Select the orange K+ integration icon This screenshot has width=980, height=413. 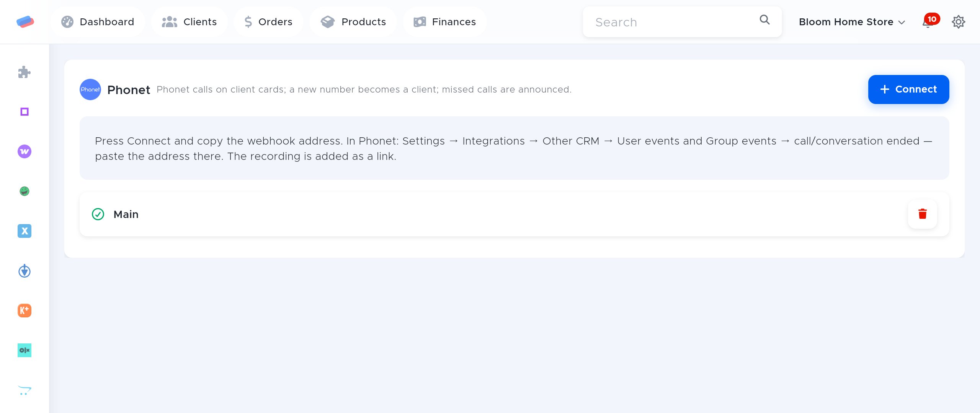coord(24,311)
